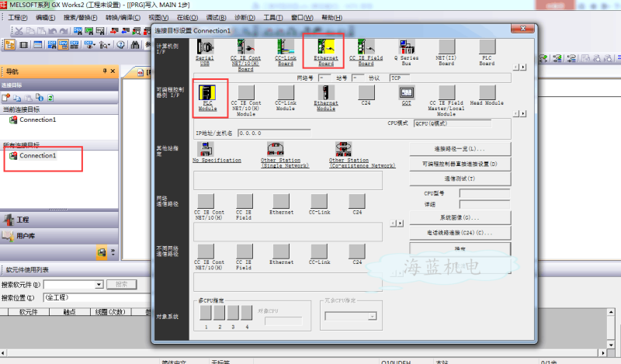
Task: Select multi-CPU number 1 box
Action: coord(206,312)
